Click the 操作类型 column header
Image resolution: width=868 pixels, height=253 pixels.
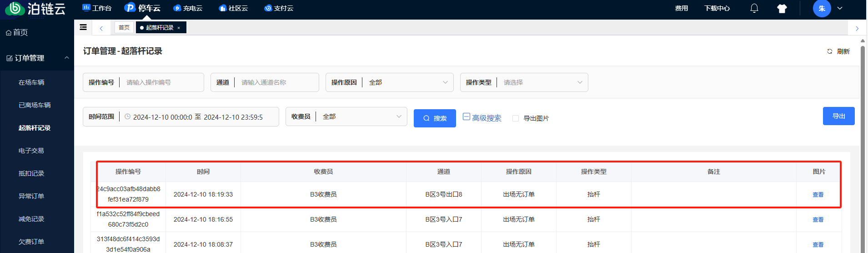[594, 172]
